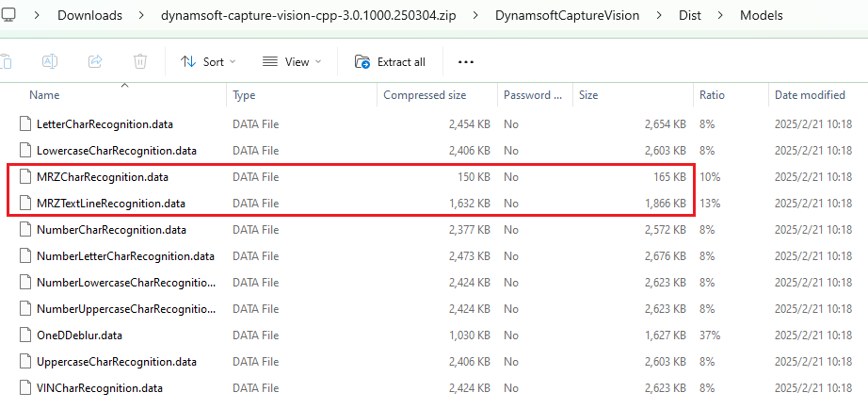Click the 2,473 KB compressed size cell
Screen dimensions: 868x409
click(470, 256)
